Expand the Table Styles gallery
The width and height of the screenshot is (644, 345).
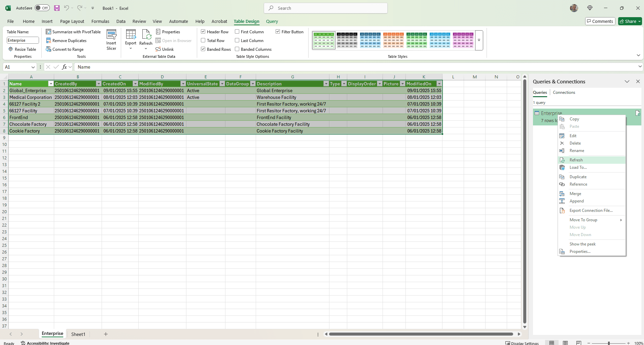click(479, 40)
